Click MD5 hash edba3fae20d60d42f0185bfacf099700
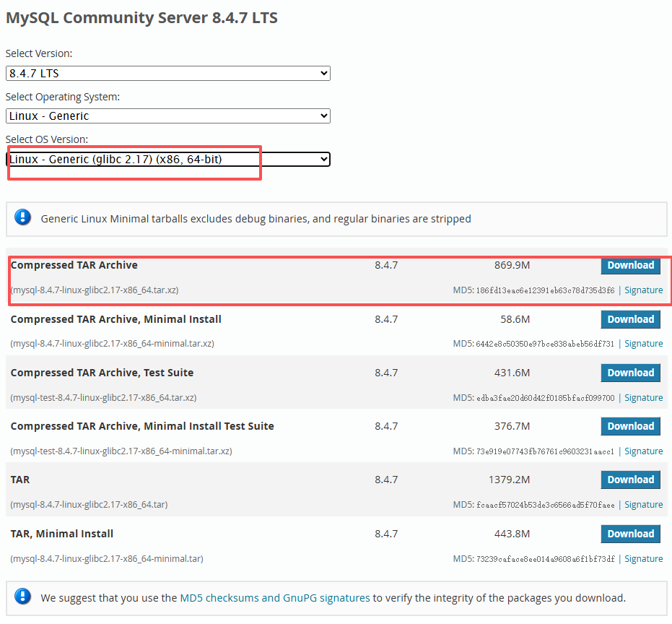The image size is (672, 624). [x=545, y=398]
